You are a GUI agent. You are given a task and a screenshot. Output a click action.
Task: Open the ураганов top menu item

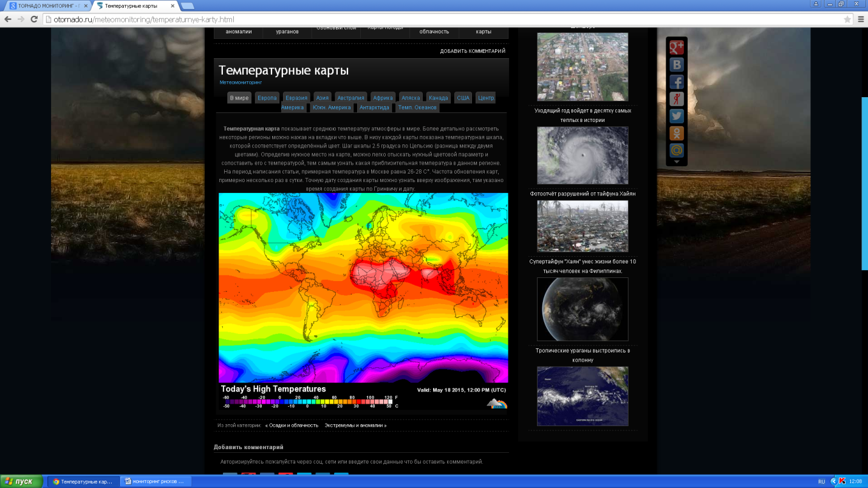(287, 32)
